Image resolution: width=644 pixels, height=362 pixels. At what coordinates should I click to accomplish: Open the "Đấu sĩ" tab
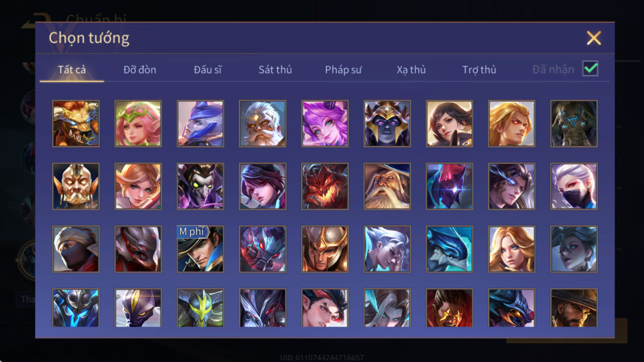tap(208, 70)
